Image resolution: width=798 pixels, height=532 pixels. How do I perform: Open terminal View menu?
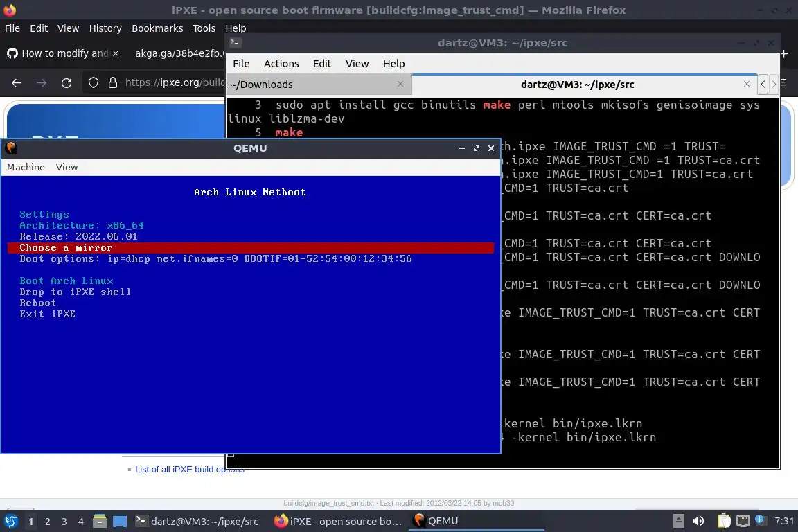click(357, 64)
